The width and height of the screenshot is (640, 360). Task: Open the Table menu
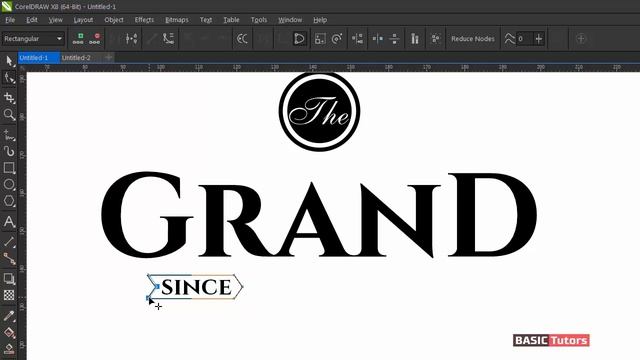click(x=231, y=20)
